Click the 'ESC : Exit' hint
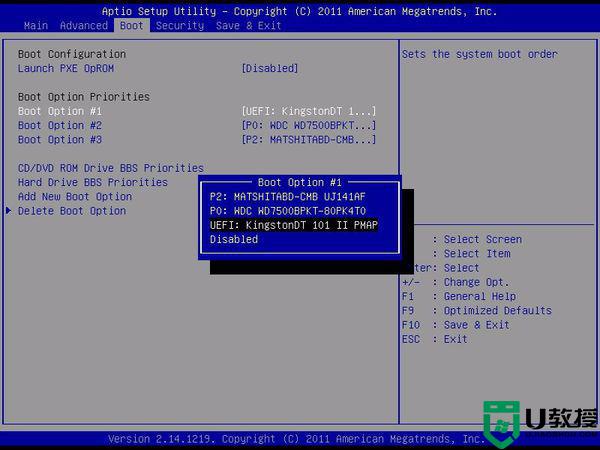Viewport: 600px width, 450px height. (x=434, y=339)
